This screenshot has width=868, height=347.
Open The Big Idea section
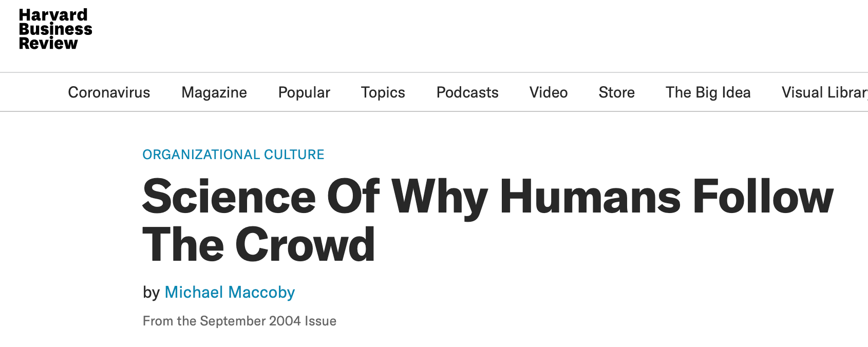708,92
